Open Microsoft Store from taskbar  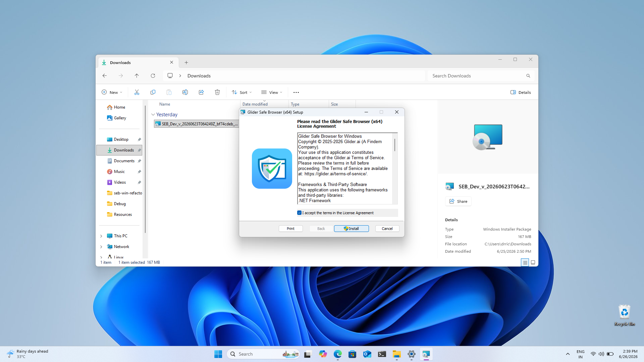pos(353,354)
